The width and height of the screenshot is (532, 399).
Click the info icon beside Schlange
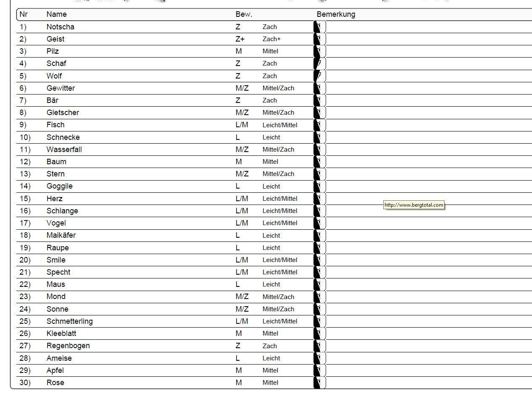pyautogui.click(x=320, y=211)
